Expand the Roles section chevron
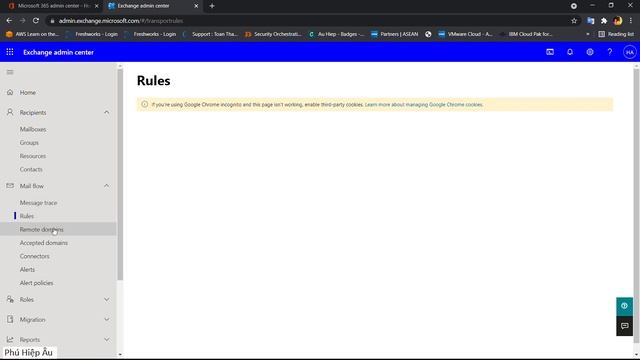This screenshot has width=640, height=360. coord(107,300)
